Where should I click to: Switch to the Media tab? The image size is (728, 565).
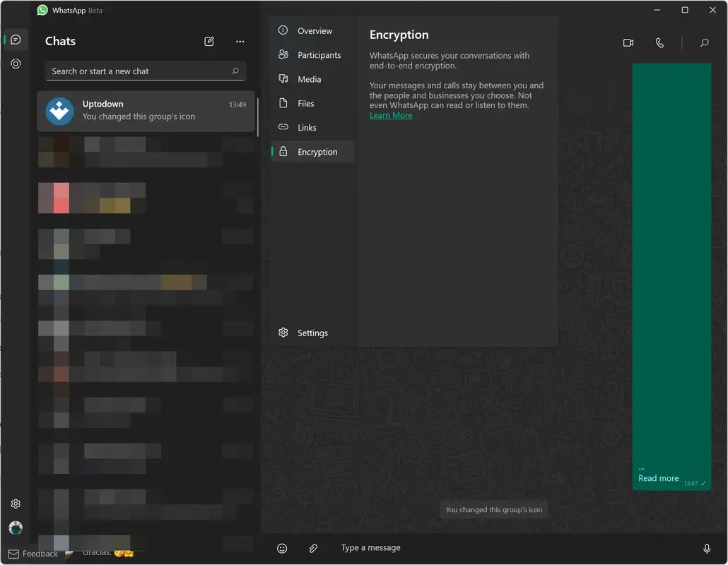pos(307,78)
